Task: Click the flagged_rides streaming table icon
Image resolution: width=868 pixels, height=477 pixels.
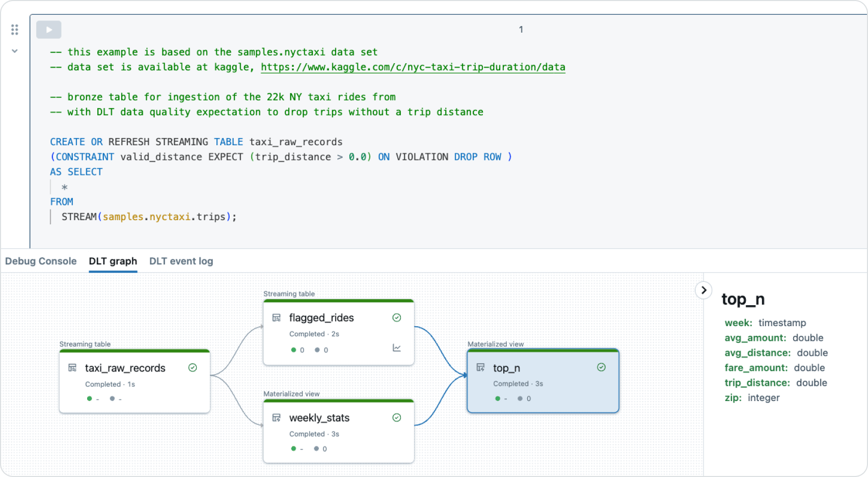Action: pyautogui.click(x=277, y=317)
